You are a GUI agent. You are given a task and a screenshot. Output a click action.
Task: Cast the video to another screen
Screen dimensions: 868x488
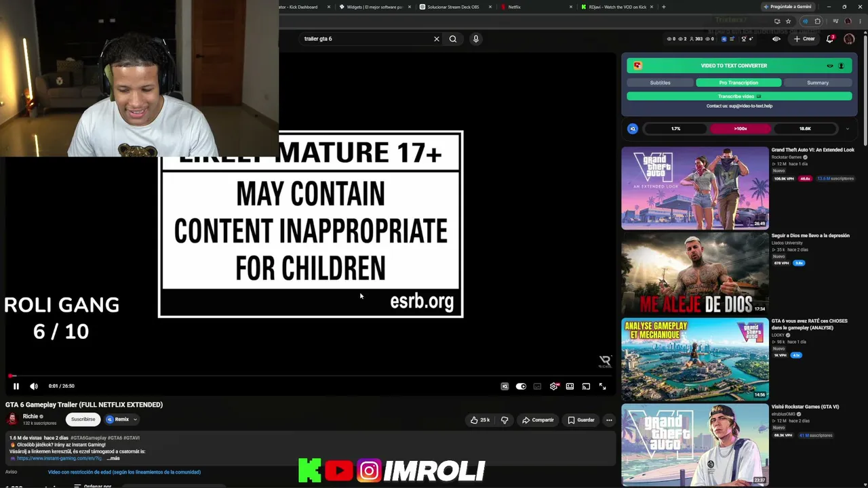coord(586,386)
